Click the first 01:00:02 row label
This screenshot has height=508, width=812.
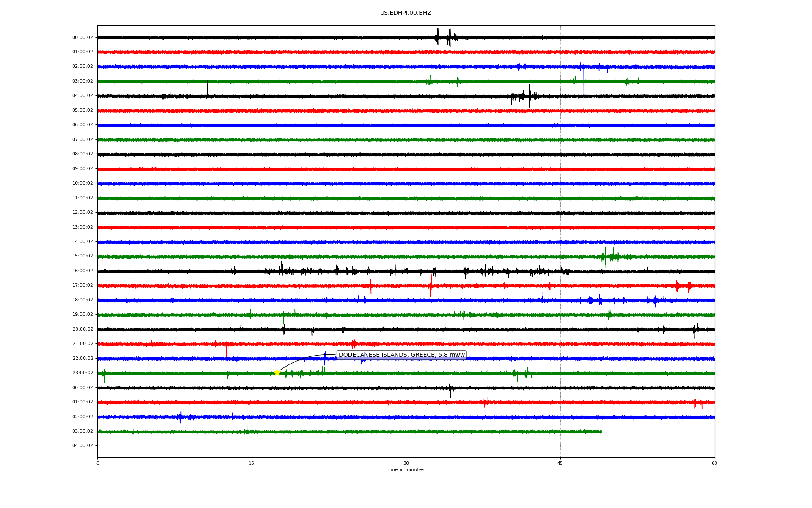(82, 52)
